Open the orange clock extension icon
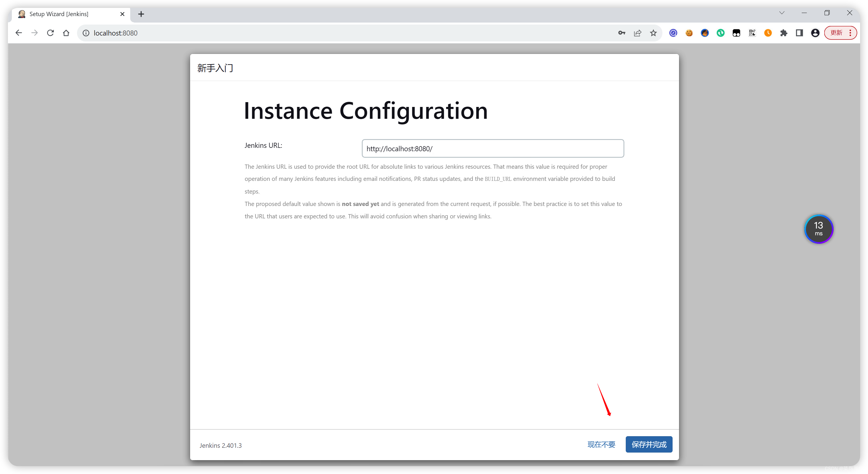868x474 pixels. 768,33
